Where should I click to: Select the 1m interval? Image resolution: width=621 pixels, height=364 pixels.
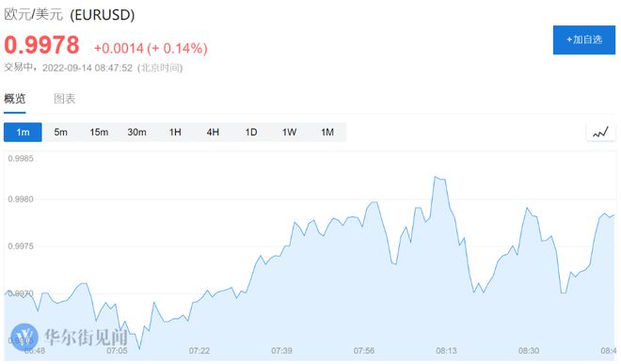pyautogui.click(x=23, y=133)
